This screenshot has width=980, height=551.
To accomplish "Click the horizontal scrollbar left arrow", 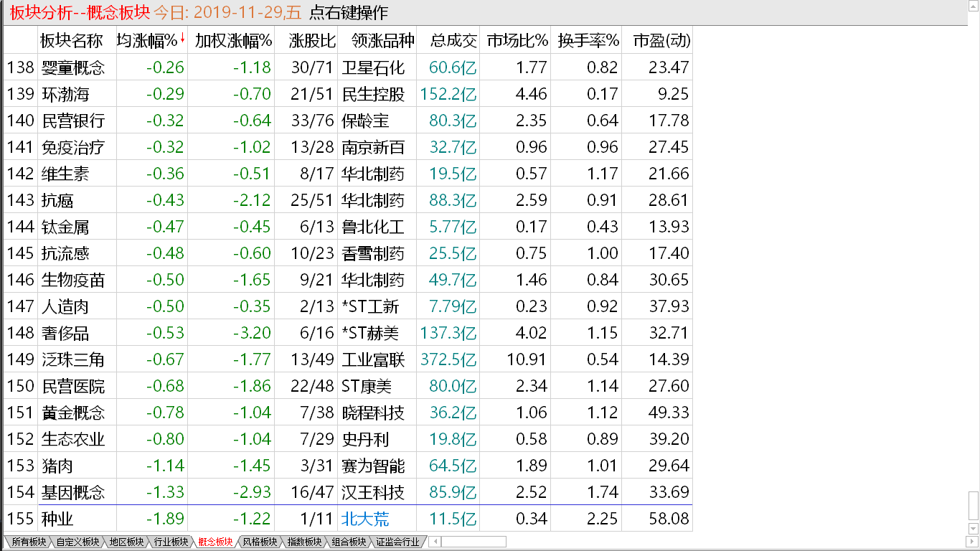I will [x=435, y=542].
